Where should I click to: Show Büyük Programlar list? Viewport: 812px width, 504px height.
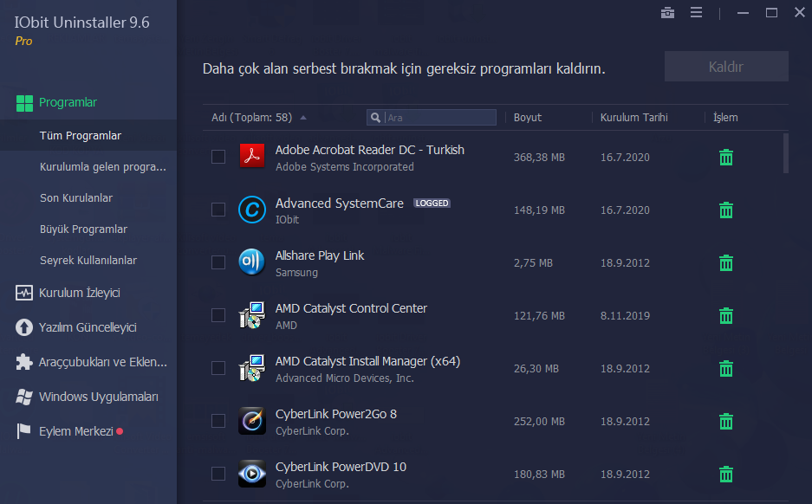click(x=83, y=229)
